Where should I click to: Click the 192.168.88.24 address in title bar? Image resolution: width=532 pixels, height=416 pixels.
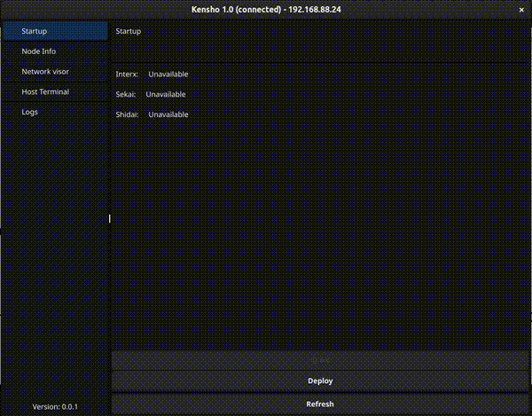[315, 9]
